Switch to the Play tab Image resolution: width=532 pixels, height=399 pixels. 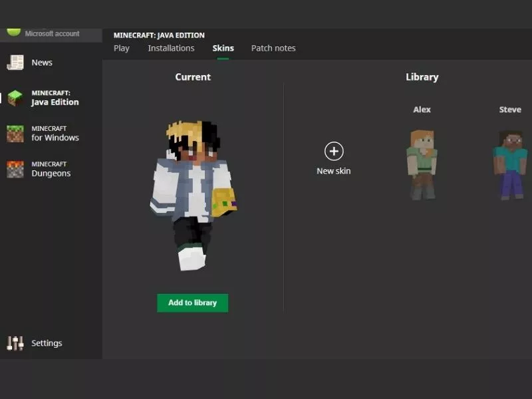122,48
